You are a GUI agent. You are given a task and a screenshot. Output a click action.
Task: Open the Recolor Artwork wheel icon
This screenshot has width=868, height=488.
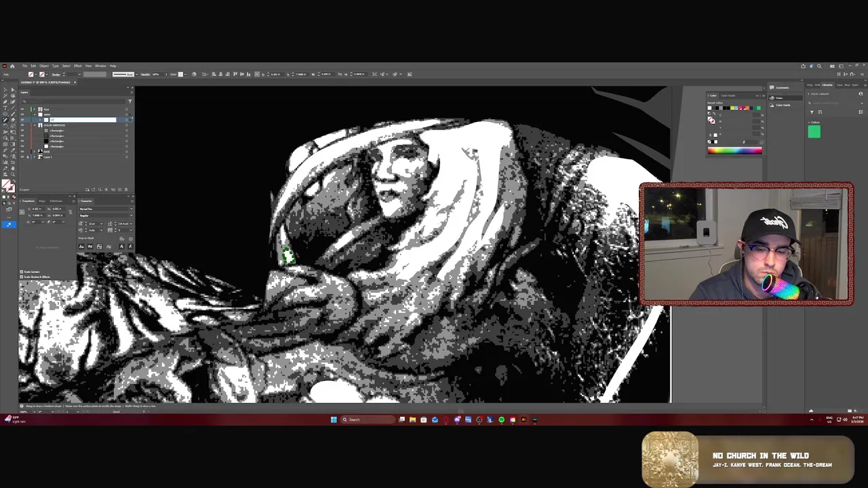[194, 74]
